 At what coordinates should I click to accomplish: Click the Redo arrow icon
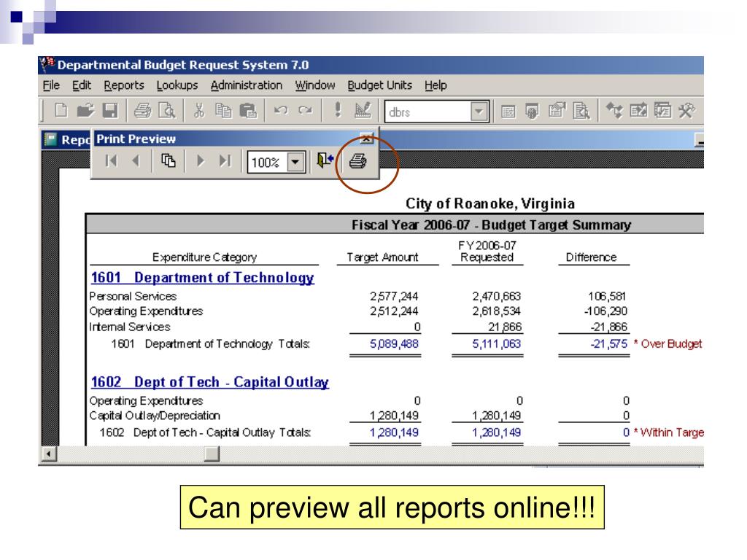click(x=305, y=111)
